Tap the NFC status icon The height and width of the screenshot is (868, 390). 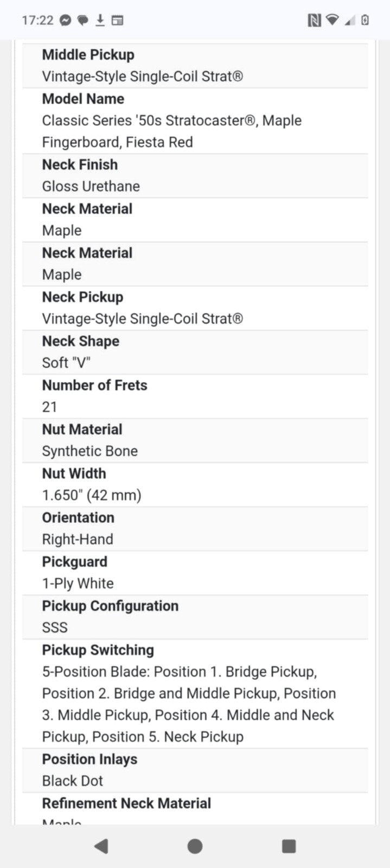click(314, 21)
